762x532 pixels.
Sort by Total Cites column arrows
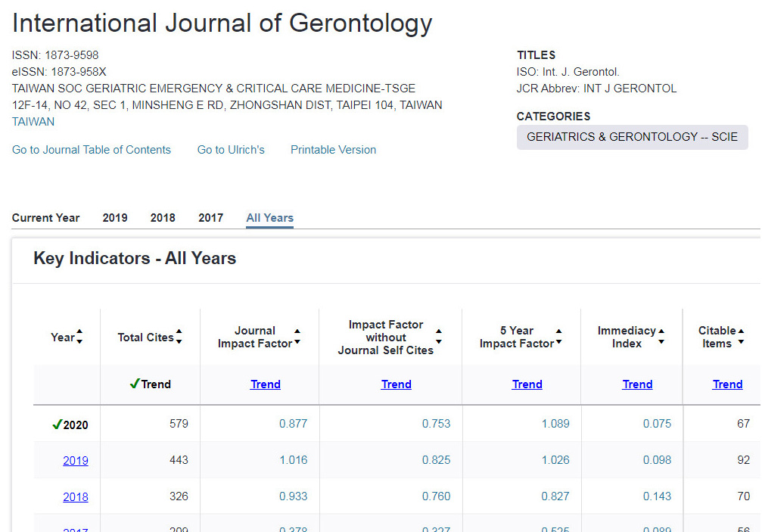pyautogui.click(x=179, y=337)
